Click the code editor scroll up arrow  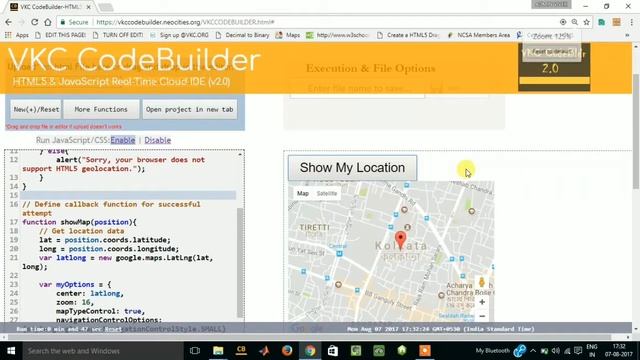click(240, 154)
